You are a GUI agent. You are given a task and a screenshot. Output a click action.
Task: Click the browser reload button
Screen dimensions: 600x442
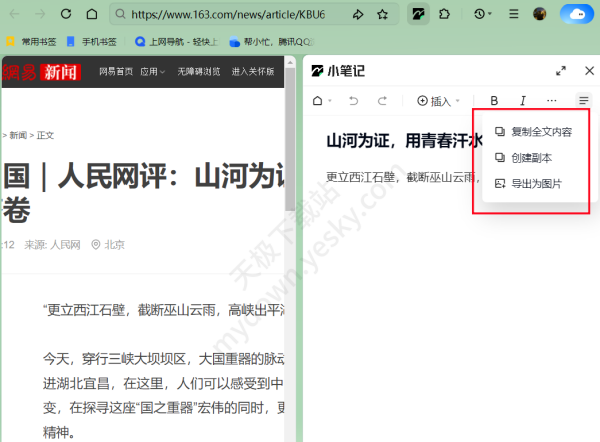pyautogui.click(x=66, y=15)
